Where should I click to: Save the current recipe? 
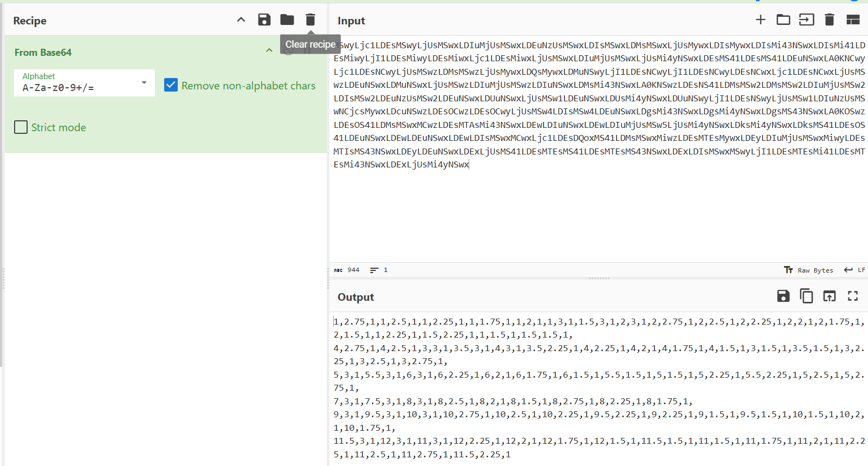pos(264,20)
